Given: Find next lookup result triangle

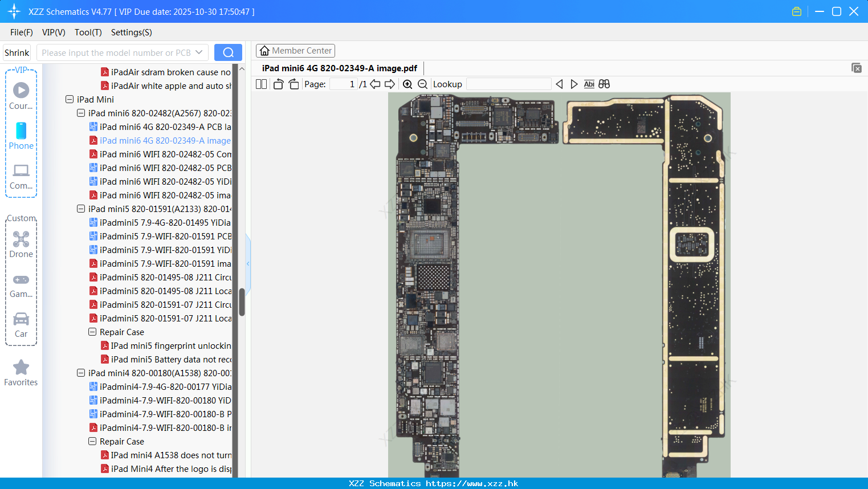Looking at the screenshot, I should (574, 84).
